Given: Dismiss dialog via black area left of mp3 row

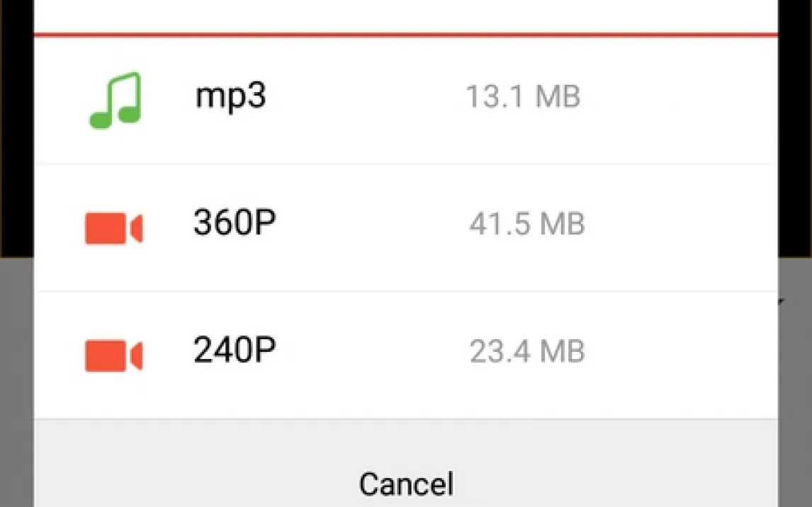Looking at the screenshot, I should pyautogui.click(x=16, y=99).
